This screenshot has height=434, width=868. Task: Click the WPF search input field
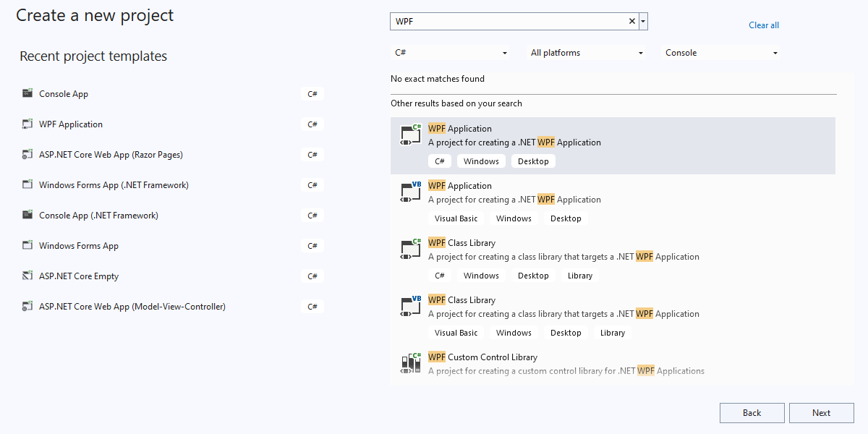click(x=509, y=22)
